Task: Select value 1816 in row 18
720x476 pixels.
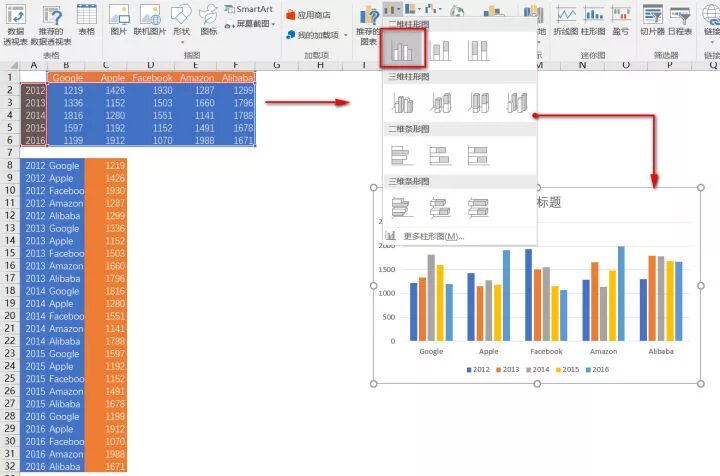Action: click(106, 291)
